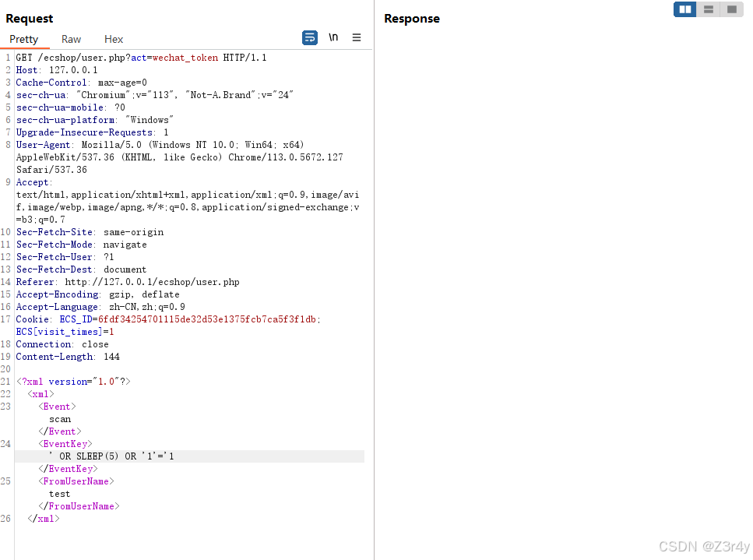Click the Accept-Encoding header line

point(97,295)
